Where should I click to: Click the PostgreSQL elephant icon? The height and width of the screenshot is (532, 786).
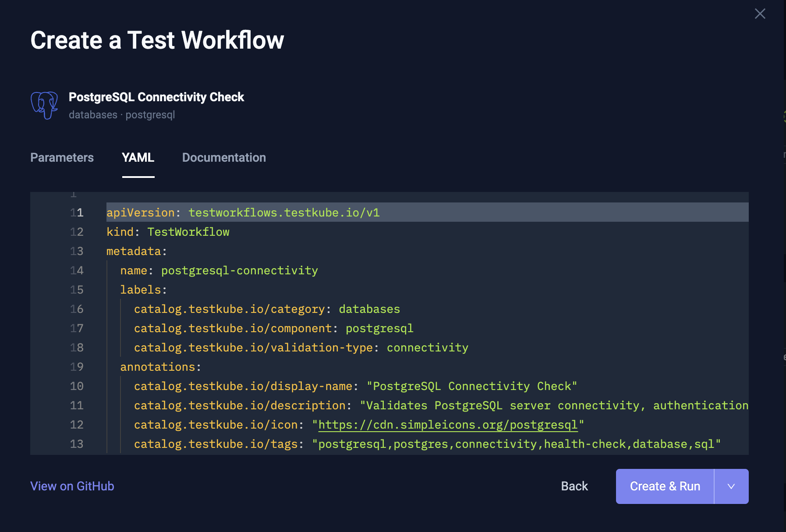pos(44,106)
